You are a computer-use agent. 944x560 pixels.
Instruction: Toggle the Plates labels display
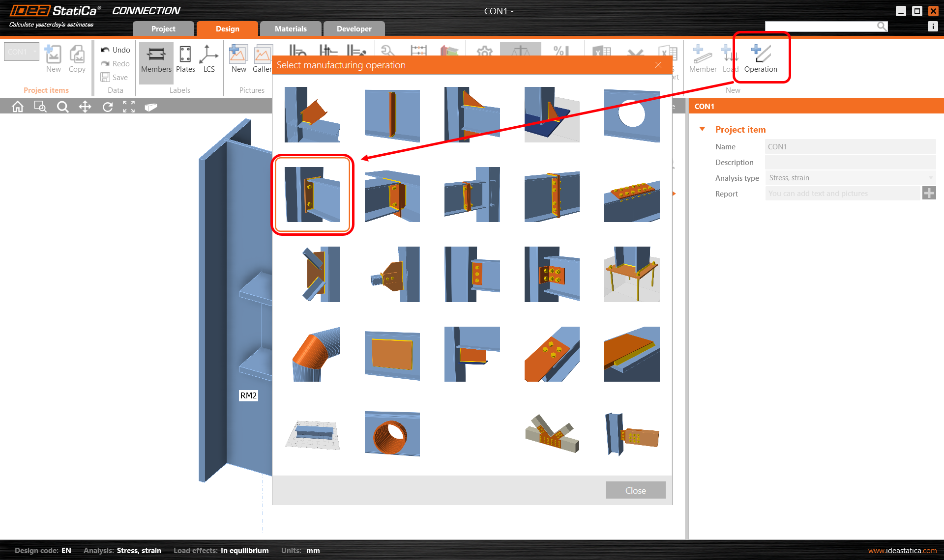(x=185, y=59)
